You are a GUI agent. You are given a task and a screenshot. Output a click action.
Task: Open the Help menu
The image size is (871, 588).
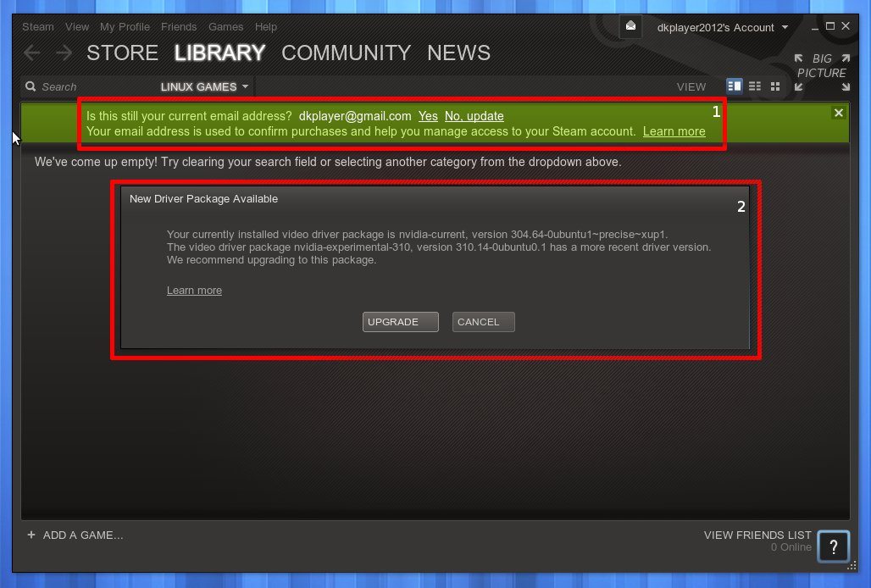tap(265, 26)
